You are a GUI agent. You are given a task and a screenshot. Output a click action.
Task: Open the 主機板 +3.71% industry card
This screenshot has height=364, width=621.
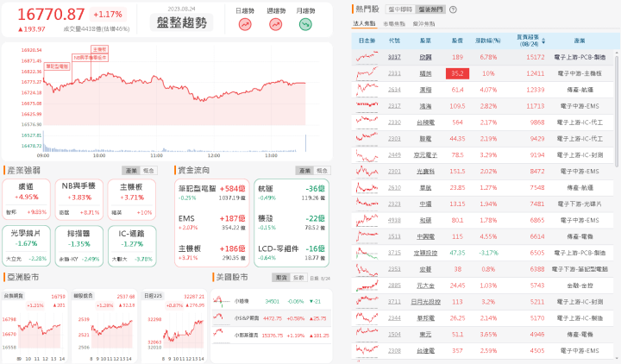[132, 199]
